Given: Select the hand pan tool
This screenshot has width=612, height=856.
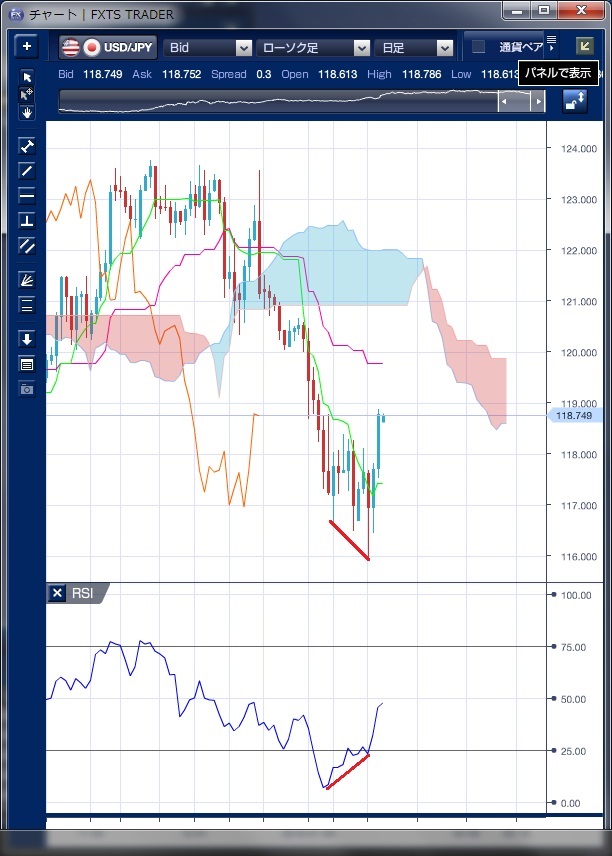Looking at the screenshot, I should tap(27, 112).
